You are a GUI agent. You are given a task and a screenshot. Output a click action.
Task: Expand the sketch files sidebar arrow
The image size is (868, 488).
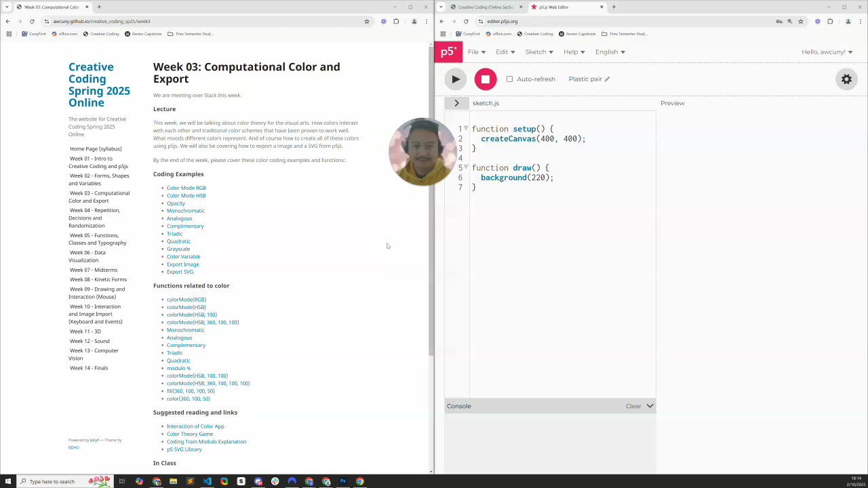[x=456, y=103]
